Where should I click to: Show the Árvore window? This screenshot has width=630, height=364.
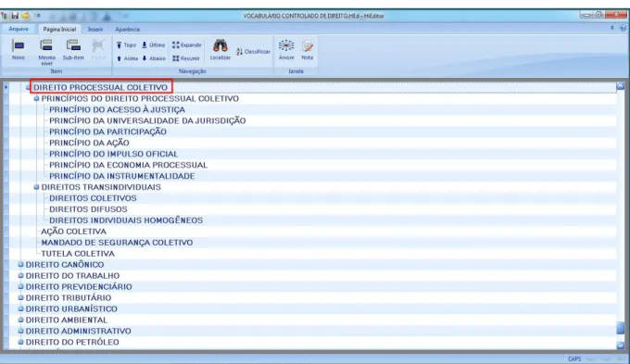coord(286,45)
